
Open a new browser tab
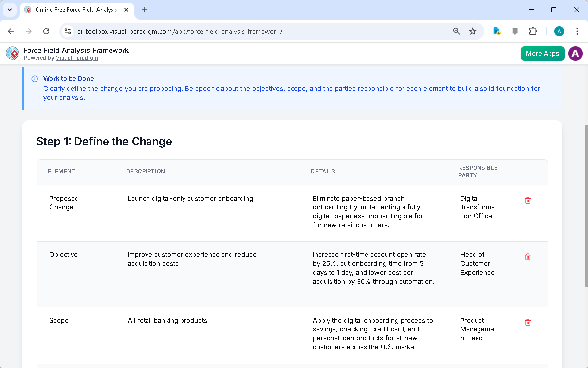(x=144, y=10)
